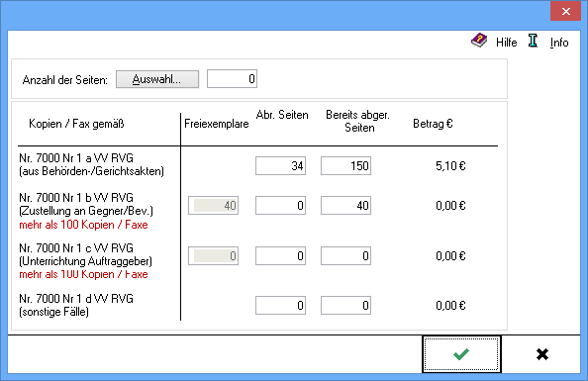Image resolution: width=588 pixels, height=381 pixels.
Task: Confirm with the green checkmark button
Action: coord(461,354)
